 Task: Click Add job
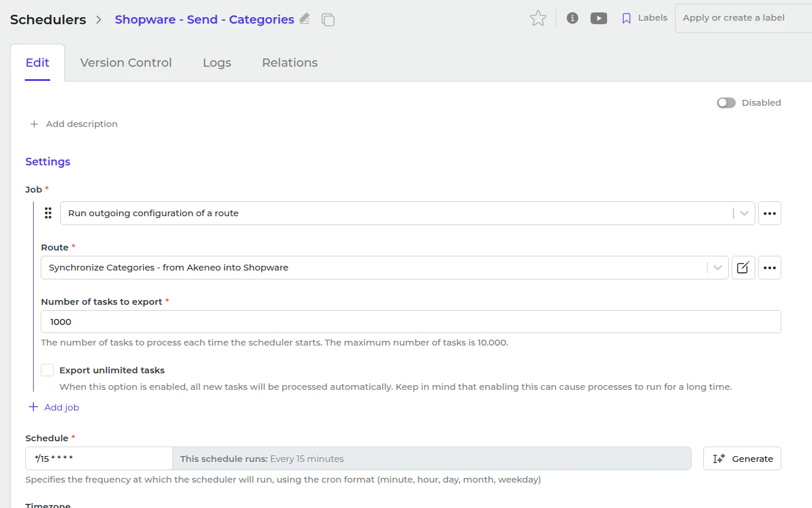[x=61, y=408]
